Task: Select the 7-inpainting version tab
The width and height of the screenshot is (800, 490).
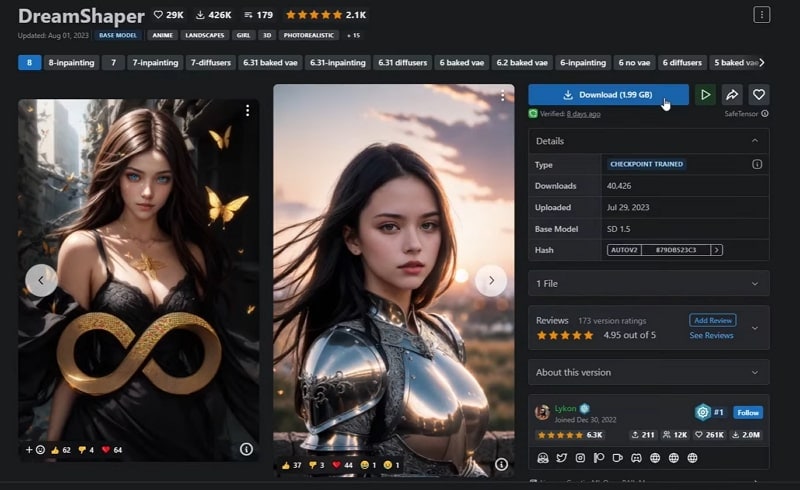Action: click(x=155, y=63)
